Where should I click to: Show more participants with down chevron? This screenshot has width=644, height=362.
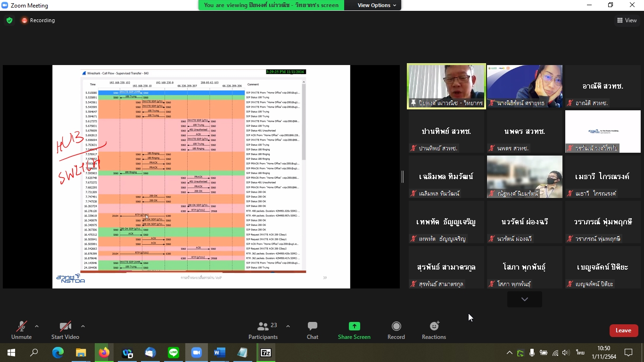(524, 299)
